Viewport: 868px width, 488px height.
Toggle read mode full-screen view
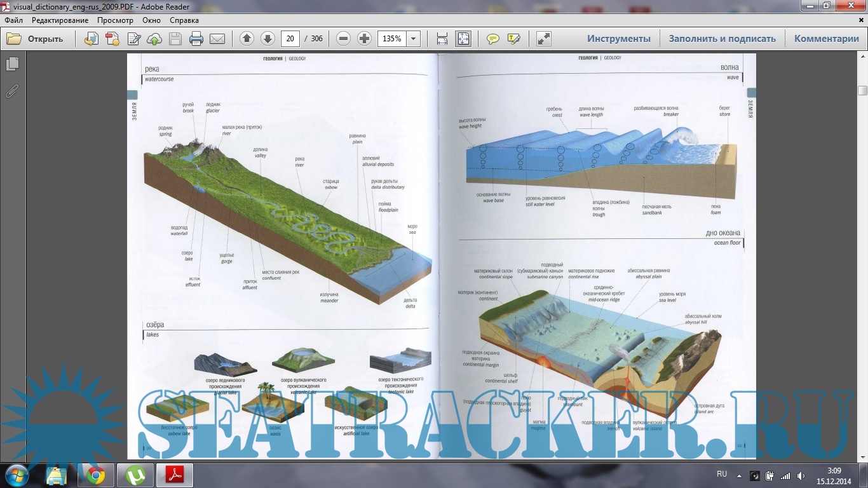click(543, 39)
